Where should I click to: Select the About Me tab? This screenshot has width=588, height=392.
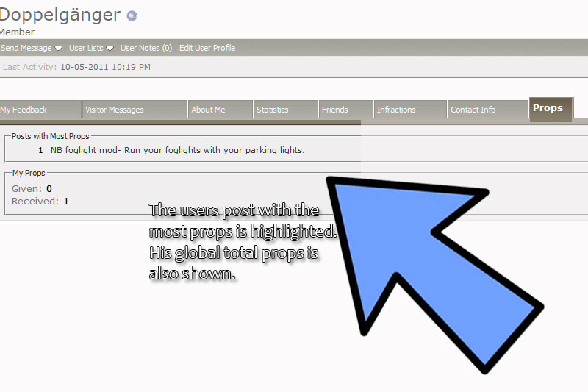(x=208, y=110)
